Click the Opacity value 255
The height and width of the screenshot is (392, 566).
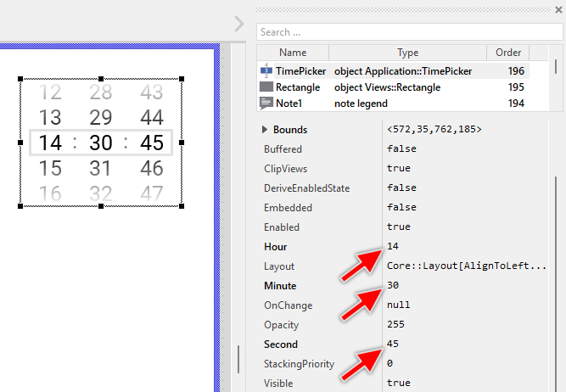pos(395,325)
